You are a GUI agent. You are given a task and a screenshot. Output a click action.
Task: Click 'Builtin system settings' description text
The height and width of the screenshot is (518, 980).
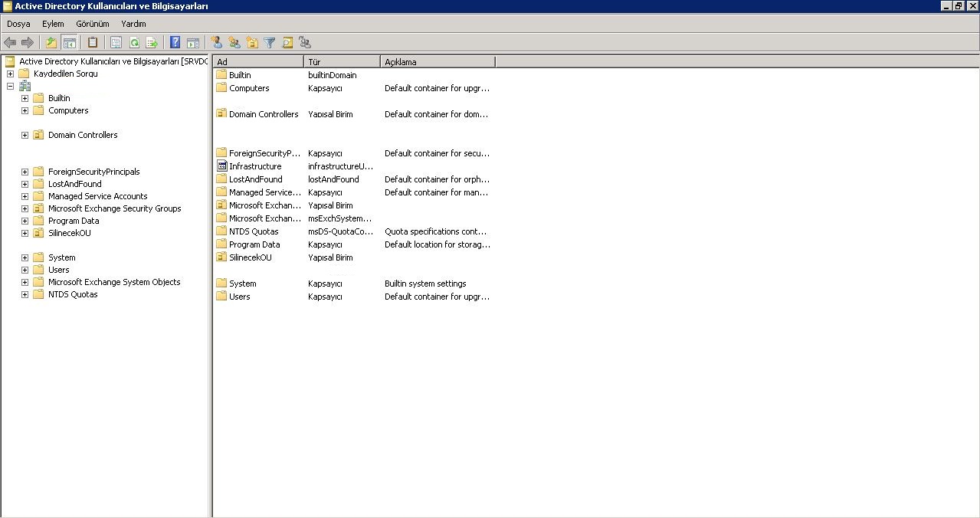(425, 284)
